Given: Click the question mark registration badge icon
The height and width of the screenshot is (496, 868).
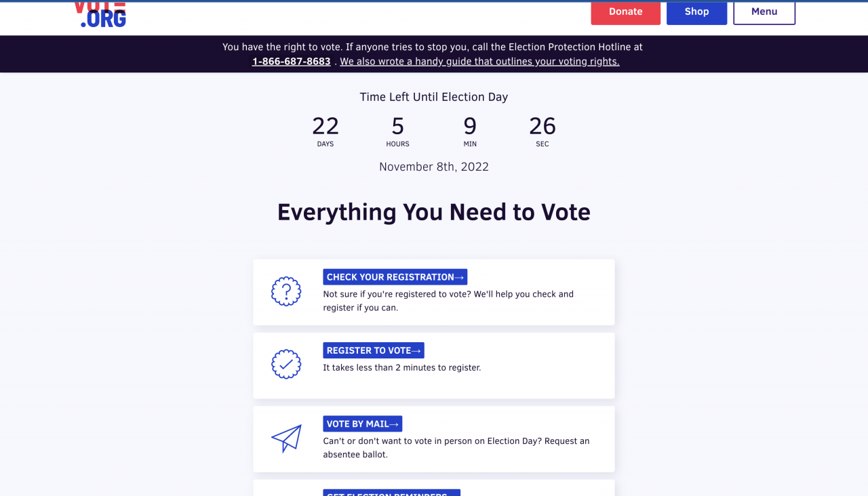Looking at the screenshot, I should [x=286, y=292].
